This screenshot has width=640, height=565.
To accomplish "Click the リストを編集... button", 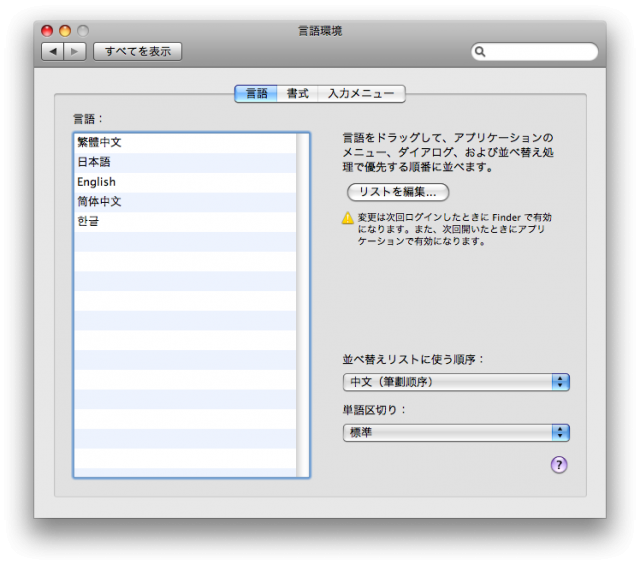I will click(x=398, y=192).
